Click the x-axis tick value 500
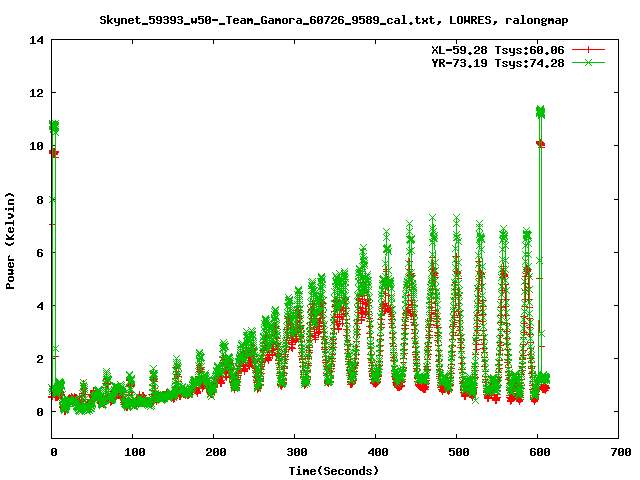The width and height of the screenshot is (640, 480). (x=458, y=452)
